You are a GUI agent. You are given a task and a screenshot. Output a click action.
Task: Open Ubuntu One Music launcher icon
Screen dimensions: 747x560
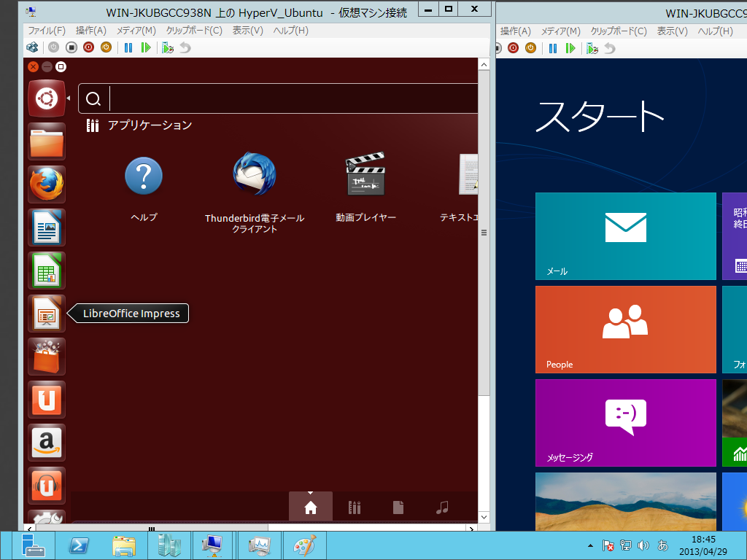click(x=47, y=485)
